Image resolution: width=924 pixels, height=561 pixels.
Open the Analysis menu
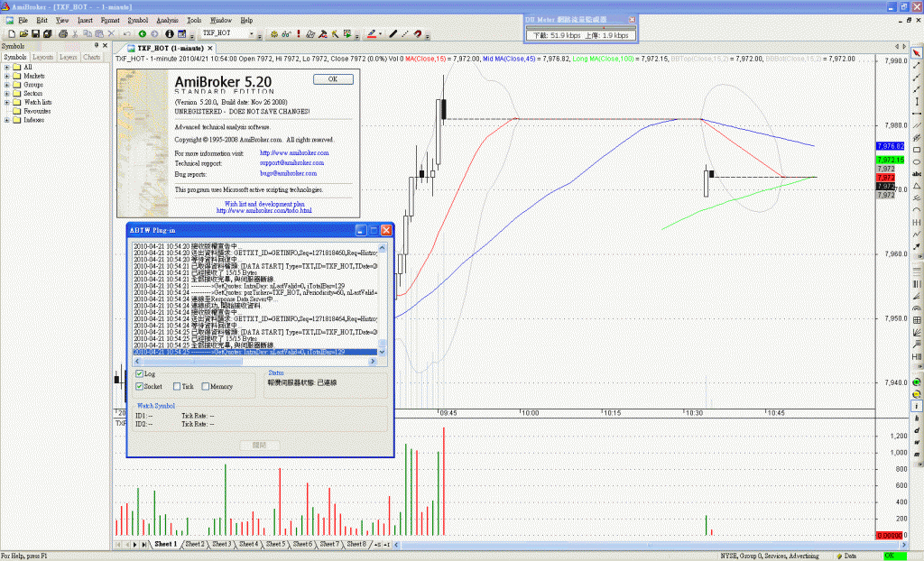(167, 20)
